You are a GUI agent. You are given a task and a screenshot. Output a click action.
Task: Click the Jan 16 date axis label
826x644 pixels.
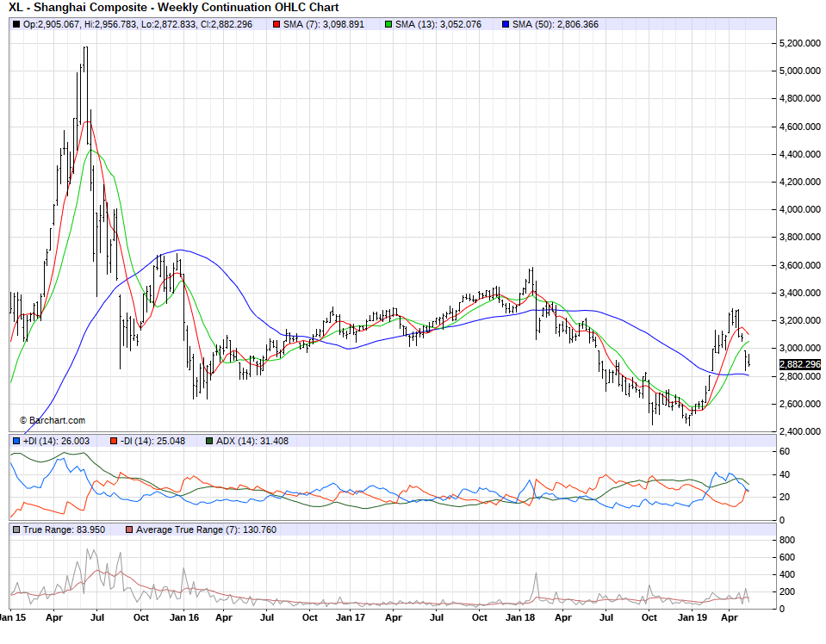point(183,617)
